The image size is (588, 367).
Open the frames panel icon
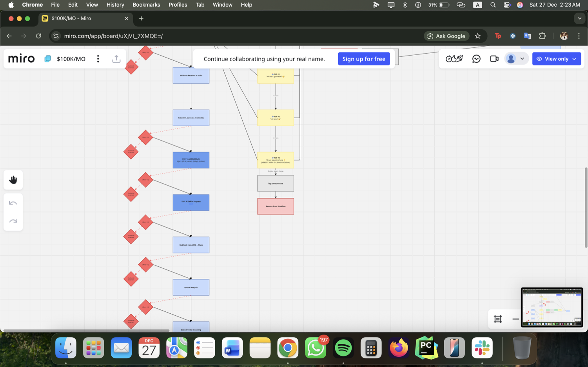click(498, 319)
